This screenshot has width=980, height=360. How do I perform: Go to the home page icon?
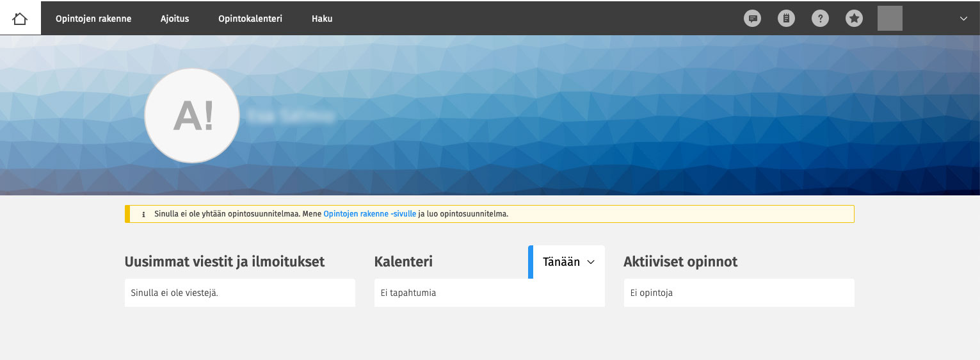click(x=20, y=19)
